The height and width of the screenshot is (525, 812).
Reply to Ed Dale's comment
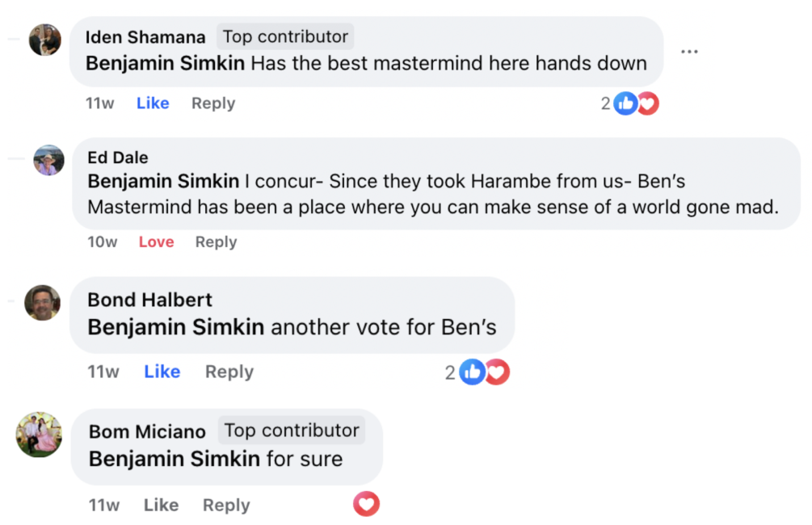[x=216, y=242]
